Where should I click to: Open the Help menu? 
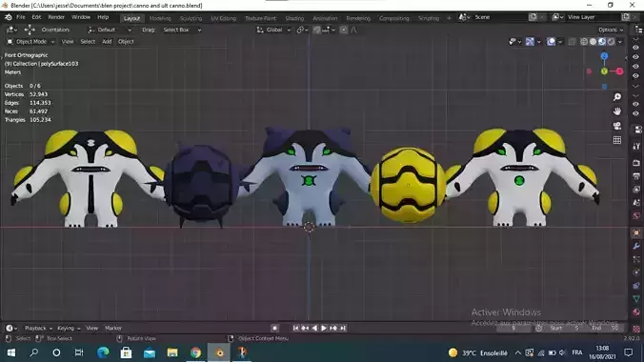click(x=103, y=17)
